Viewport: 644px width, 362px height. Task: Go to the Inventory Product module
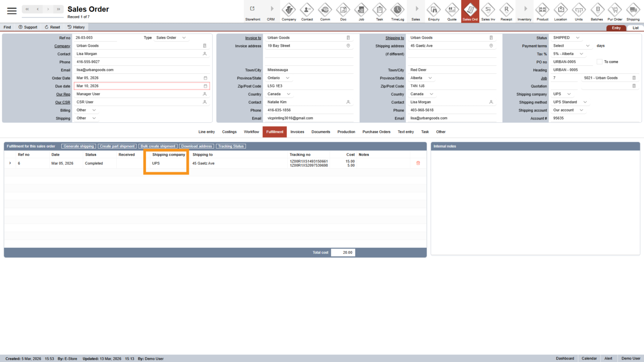(542, 11)
